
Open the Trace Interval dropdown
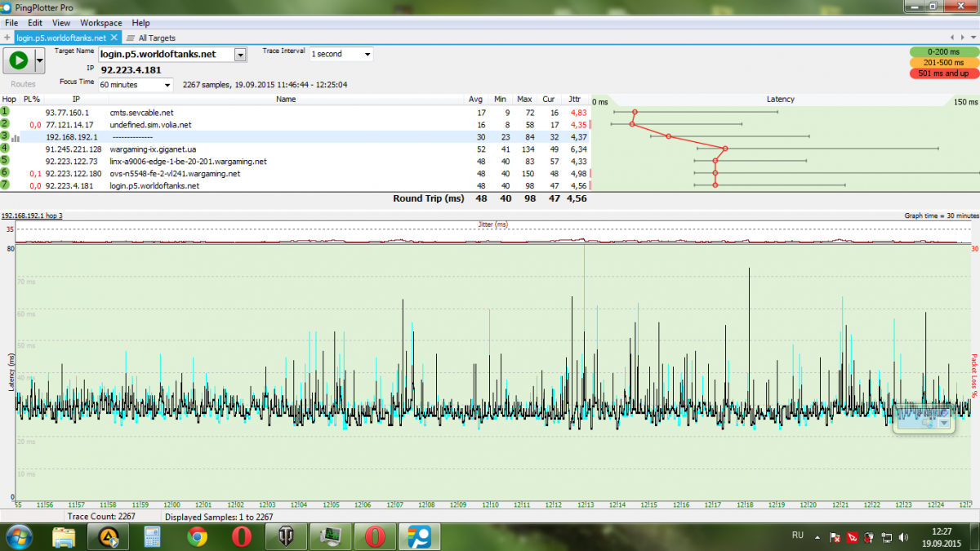pos(367,55)
